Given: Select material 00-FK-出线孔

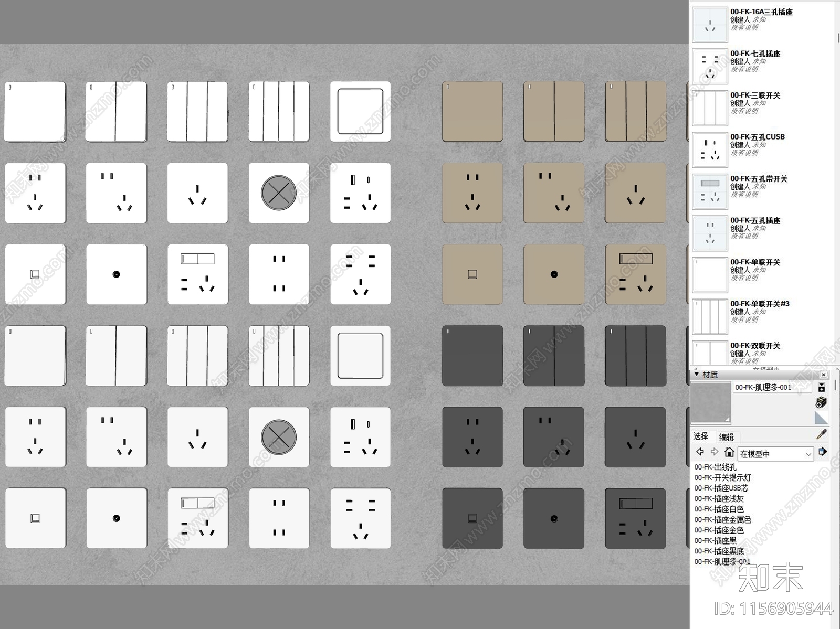Looking at the screenshot, I should tap(715, 467).
